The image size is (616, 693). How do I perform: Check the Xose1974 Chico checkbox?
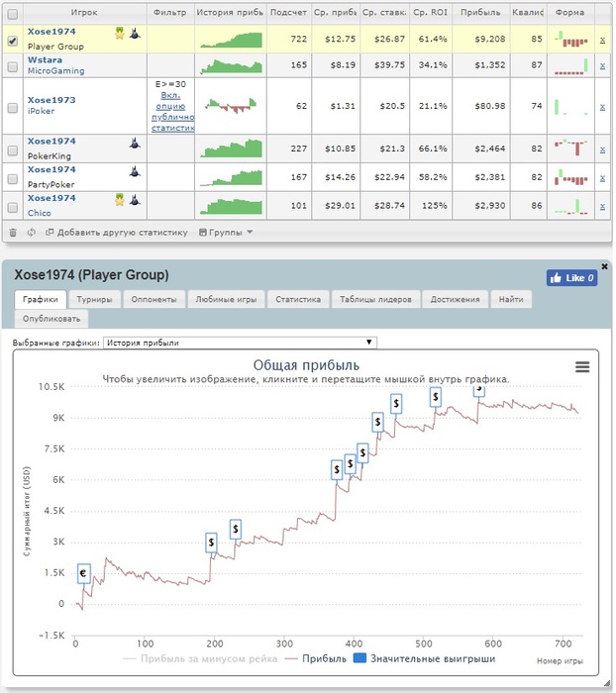[x=13, y=207]
